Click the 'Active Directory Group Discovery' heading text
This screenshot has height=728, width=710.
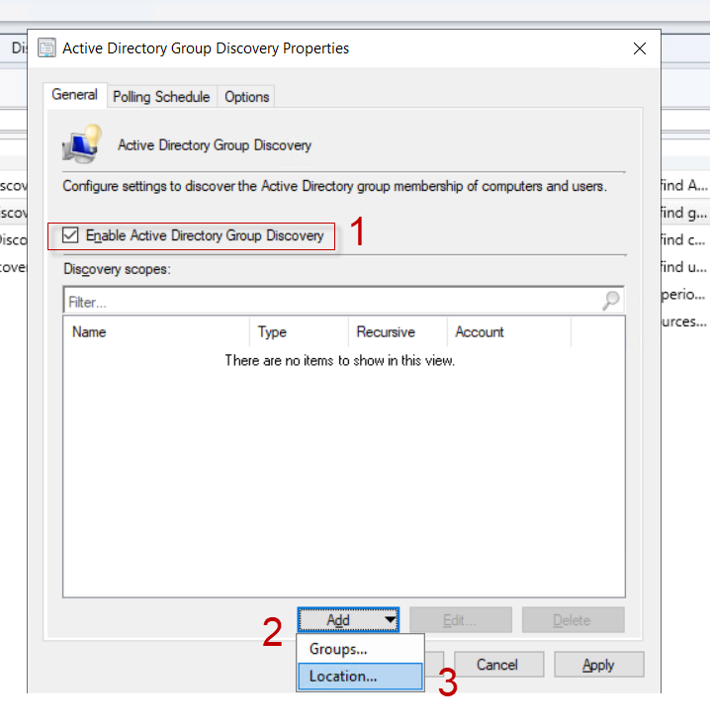pos(215,145)
